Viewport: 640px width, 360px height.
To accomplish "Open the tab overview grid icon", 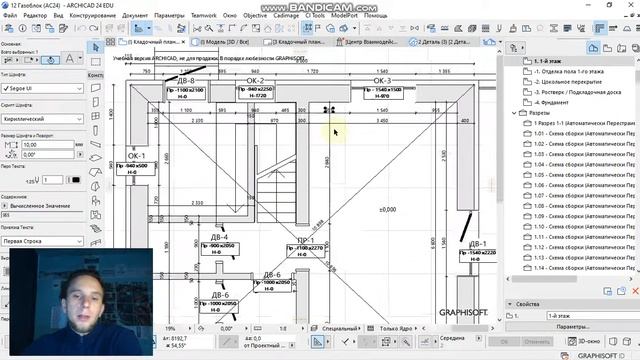I will (x=110, y=42).
